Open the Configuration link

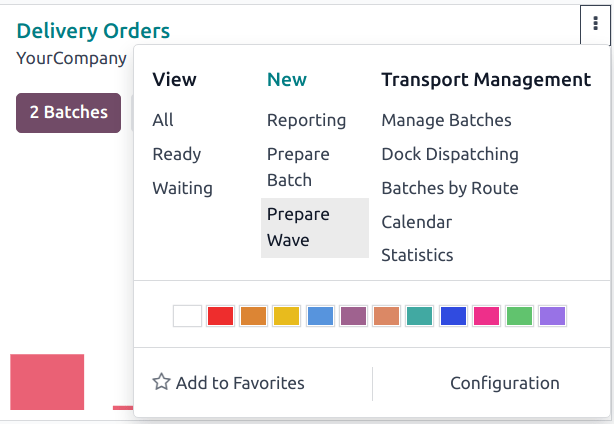point(504,383)
